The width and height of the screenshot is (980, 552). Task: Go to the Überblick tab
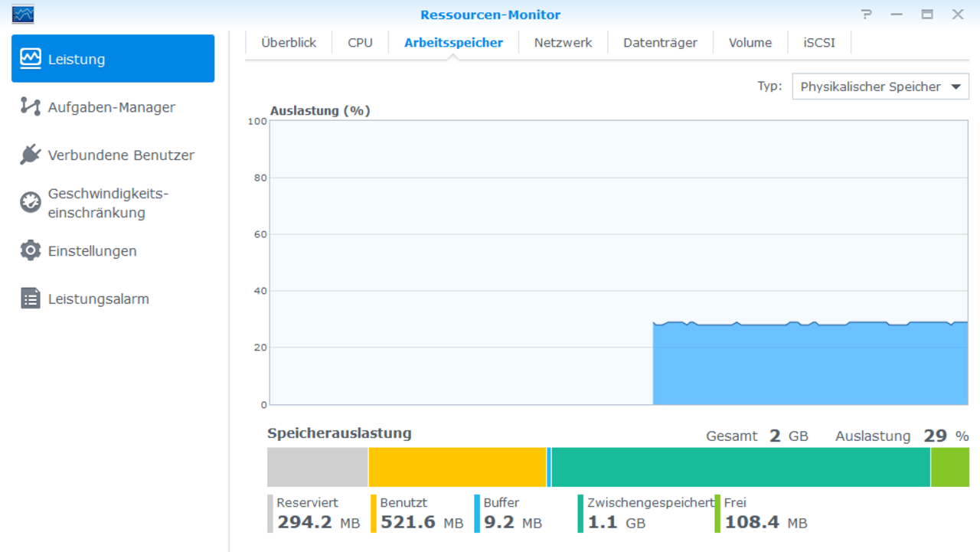(289, 43)
